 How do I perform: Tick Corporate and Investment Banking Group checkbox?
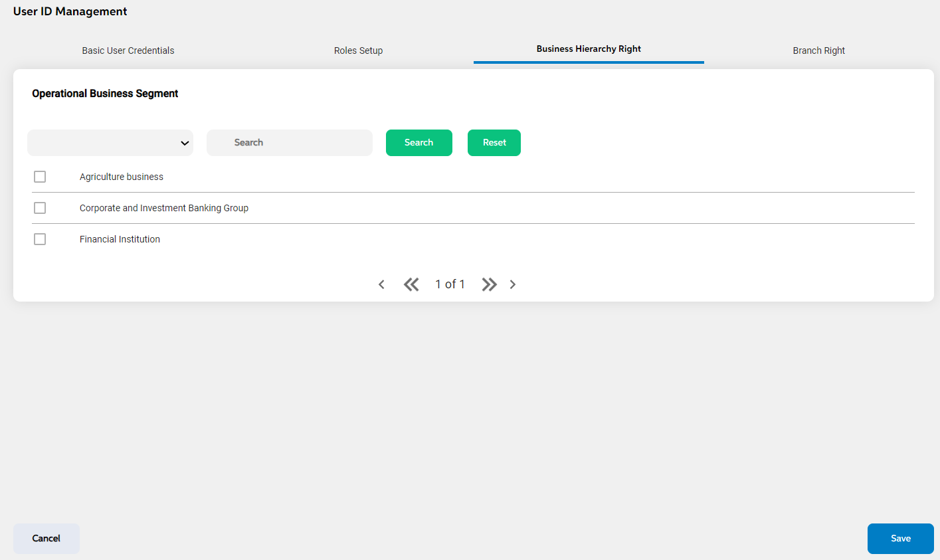[x=40, y=208]
